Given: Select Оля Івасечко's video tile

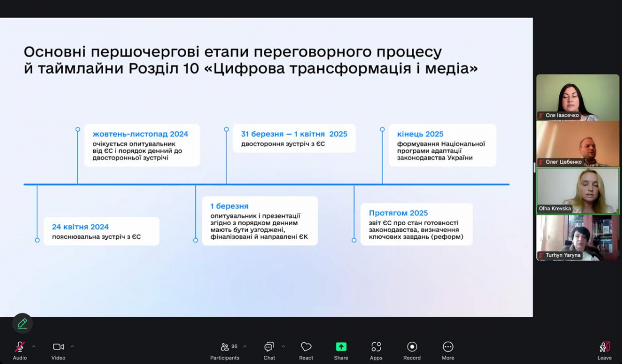Looking at the screenshot, I should click(577, 97).
